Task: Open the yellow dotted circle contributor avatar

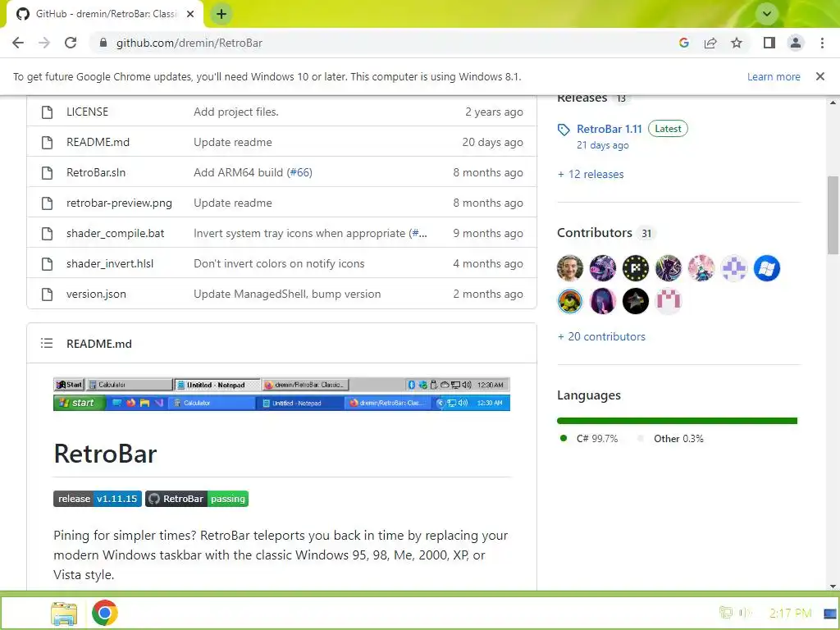Action: (636, 268)
